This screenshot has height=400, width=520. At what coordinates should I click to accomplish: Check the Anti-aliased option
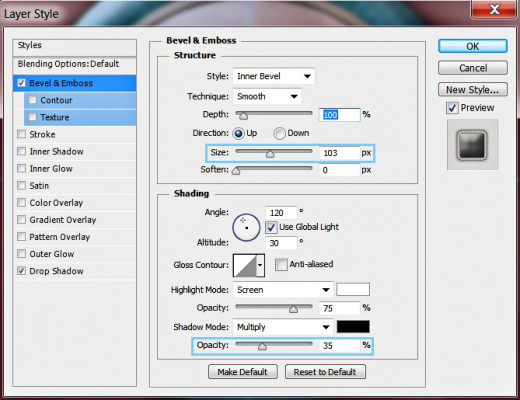(x=281, y=265)
